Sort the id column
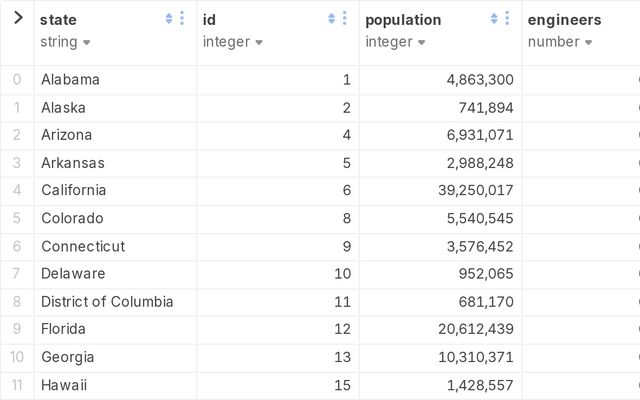Image resolution: width=640 pixels, height=400 pixels. 332,18
